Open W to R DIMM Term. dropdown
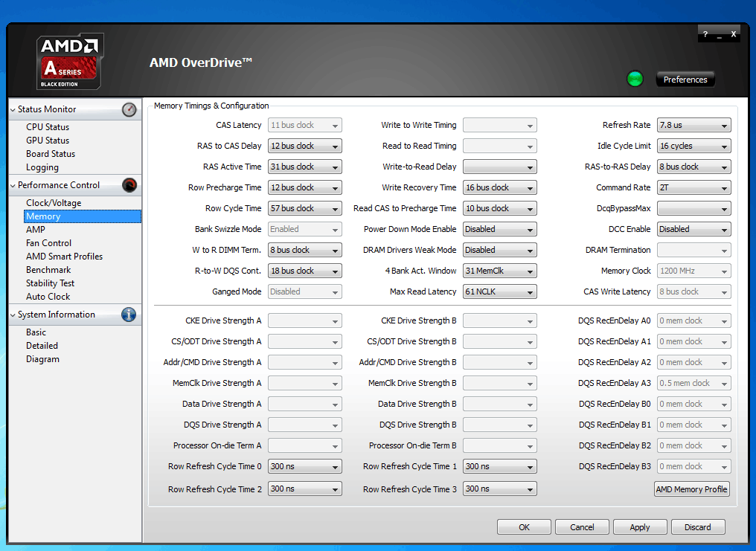This screenshot has width=756, height=551. (x=305, y=250)
